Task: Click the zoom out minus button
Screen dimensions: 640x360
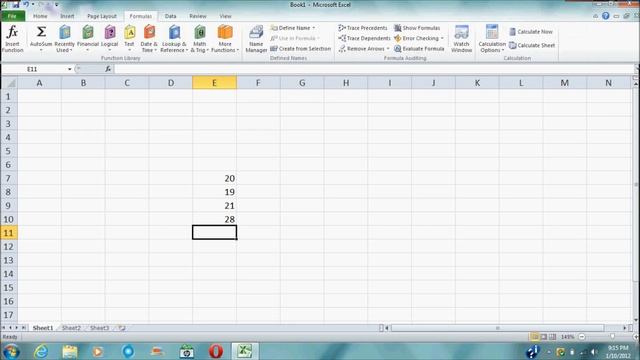Action: pos(582,337)
